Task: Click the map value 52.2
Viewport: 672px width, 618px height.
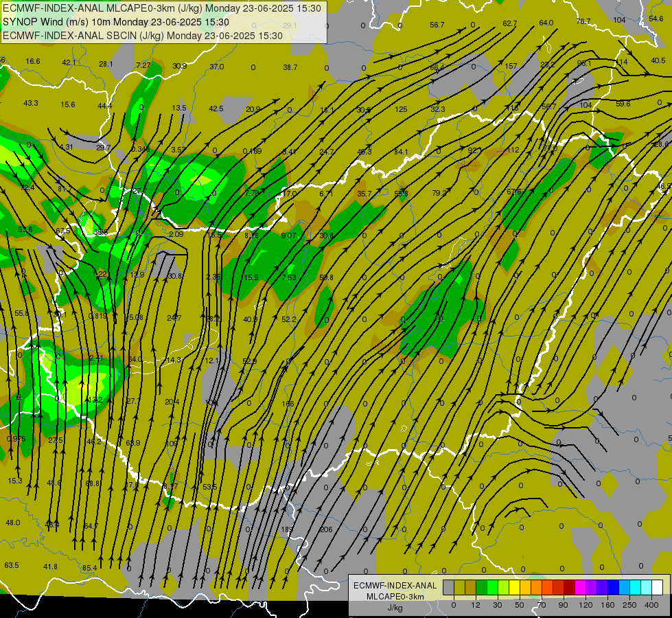Action: coord(289,319)
